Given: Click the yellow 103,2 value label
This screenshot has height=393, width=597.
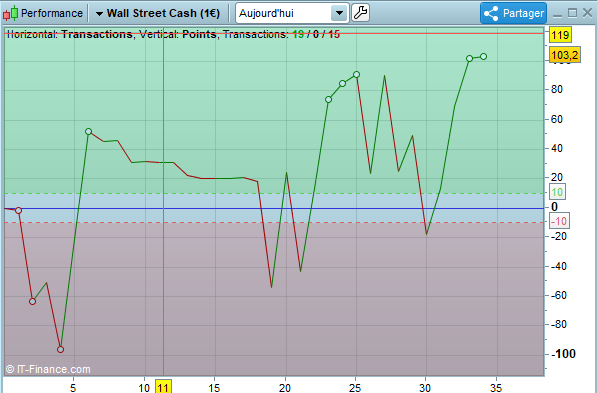Looking at the screenshot, I should click(565, 55).
